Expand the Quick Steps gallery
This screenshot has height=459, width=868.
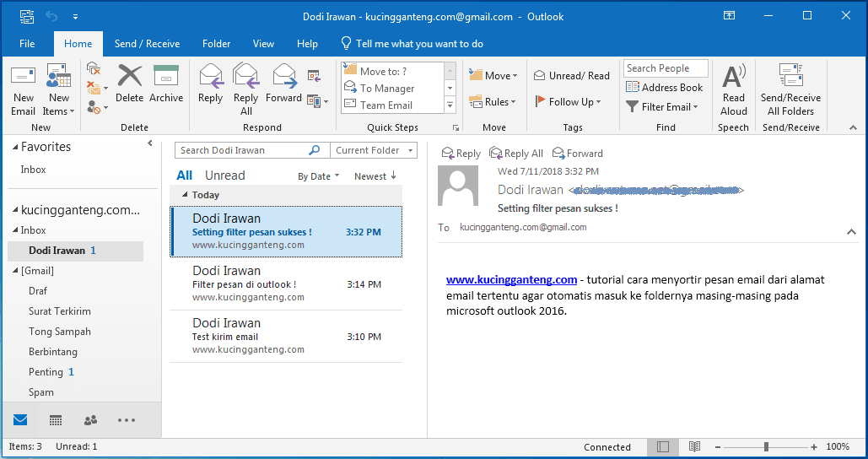click(x=450, y=105)
